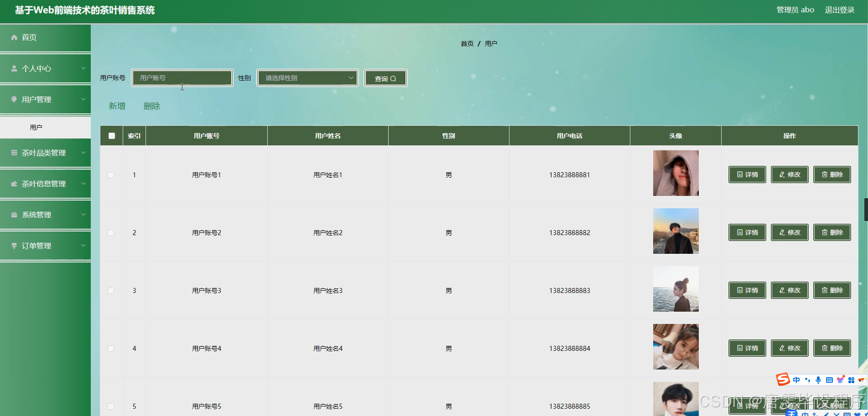The width and height of the screenshot is (868, 416).
Task: Check the box for row 用户账号1
Action: point(111,175)
